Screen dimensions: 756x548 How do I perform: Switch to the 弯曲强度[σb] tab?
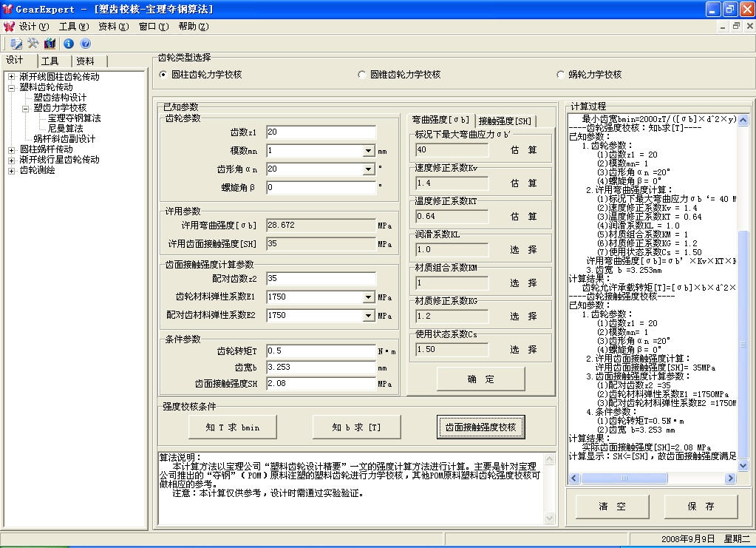(x=440, y=120)
